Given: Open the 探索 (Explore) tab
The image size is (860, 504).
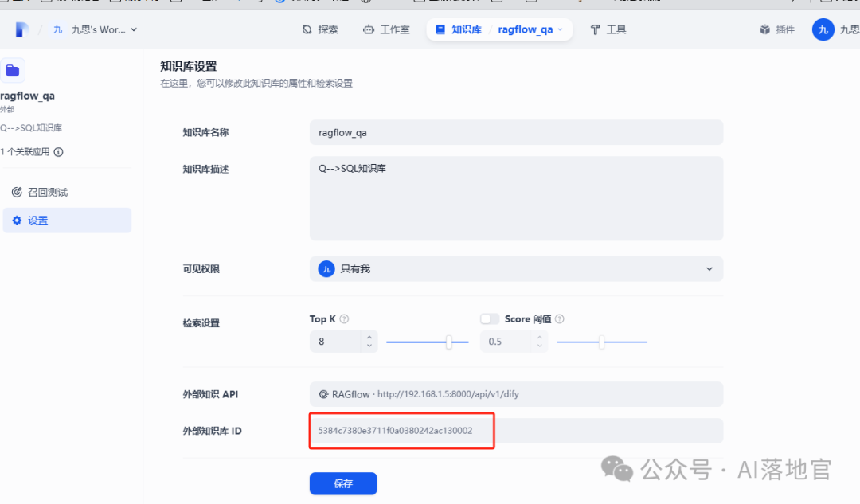Looking at the screenshot, I should point(320,29).
